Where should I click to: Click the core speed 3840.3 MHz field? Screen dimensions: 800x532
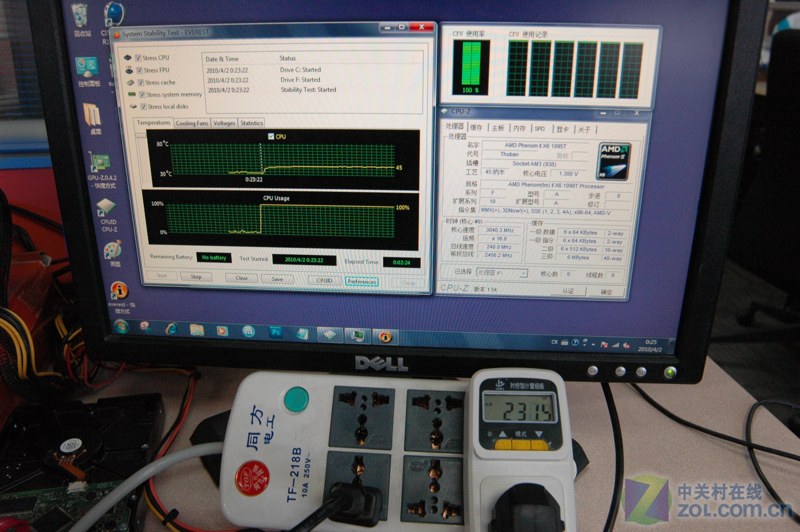499,230
